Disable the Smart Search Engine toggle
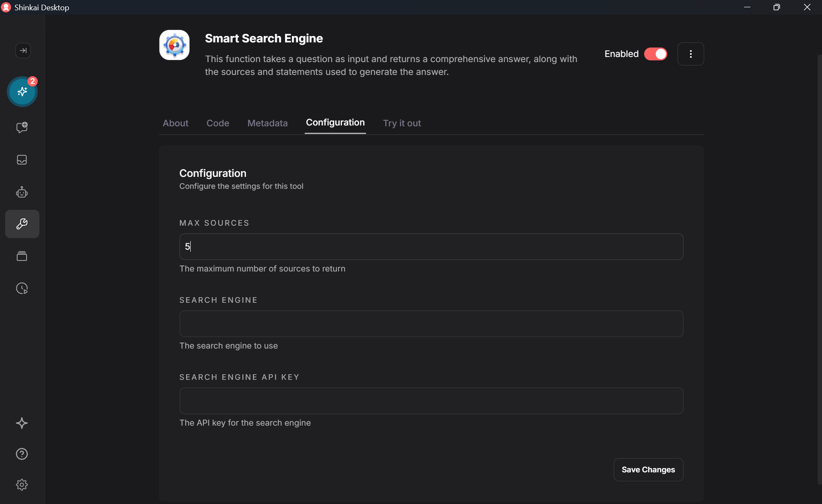The width and height of the screenshot is (822, 504). coord(655,54)
